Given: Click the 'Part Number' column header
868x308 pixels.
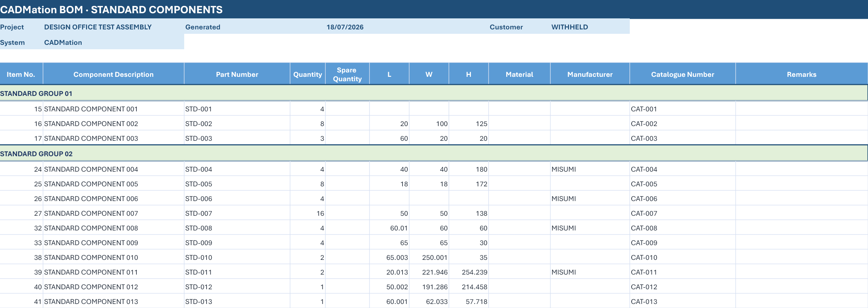Looking at the screenshot, I should coord(237,74).
